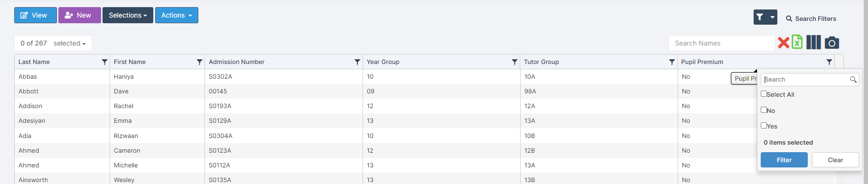Open the Actions dropdown menu
Viewport: 868px width, 184px height.
tap(177, 15)
